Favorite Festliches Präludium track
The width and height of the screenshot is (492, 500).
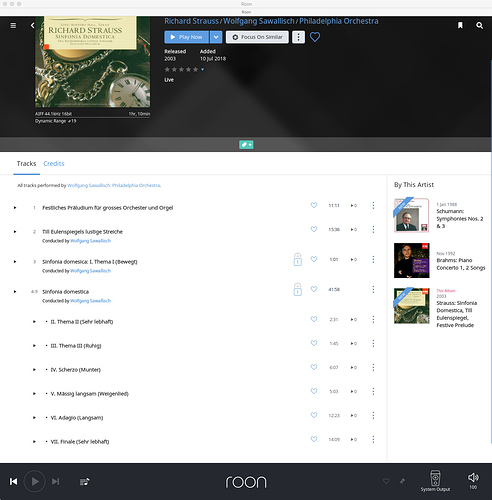pyautogui.click(x=314, y=205)
